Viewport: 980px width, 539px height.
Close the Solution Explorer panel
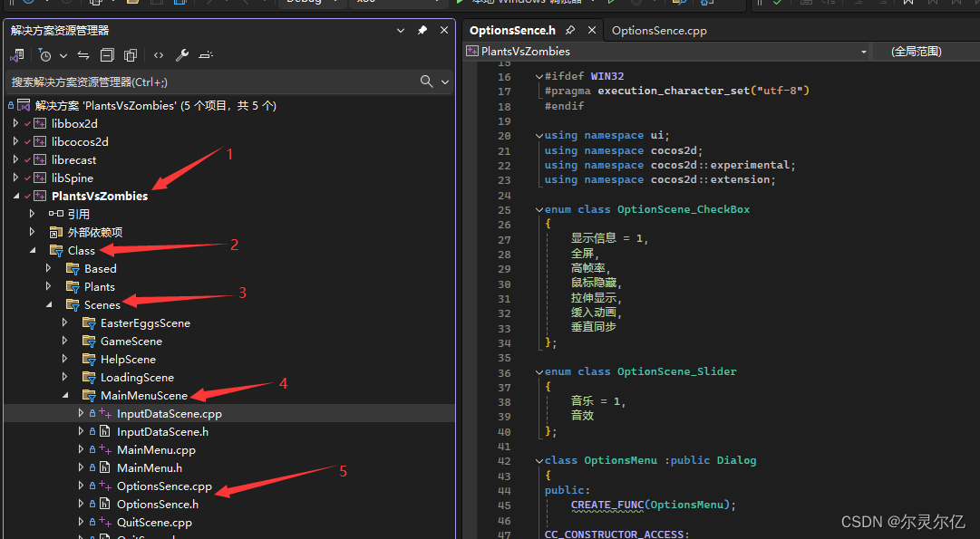(444, 30)
